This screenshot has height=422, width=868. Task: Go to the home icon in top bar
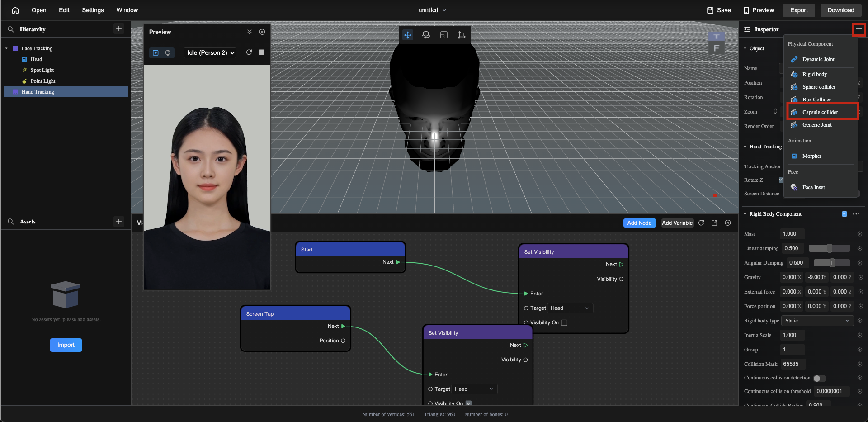pos(15,10)
